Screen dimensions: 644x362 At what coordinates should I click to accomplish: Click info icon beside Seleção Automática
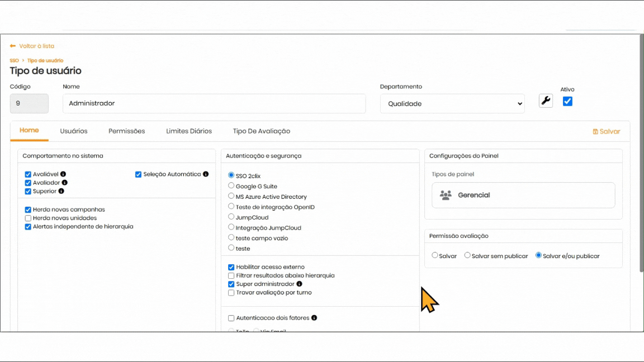(206, 174)
